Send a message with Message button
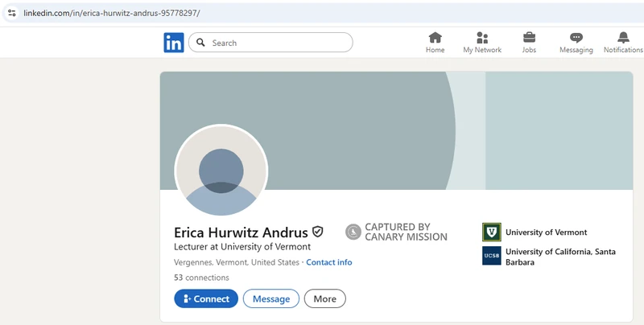Image resolution: width=644 pixels, height=325 pixels. coord(271,298)
